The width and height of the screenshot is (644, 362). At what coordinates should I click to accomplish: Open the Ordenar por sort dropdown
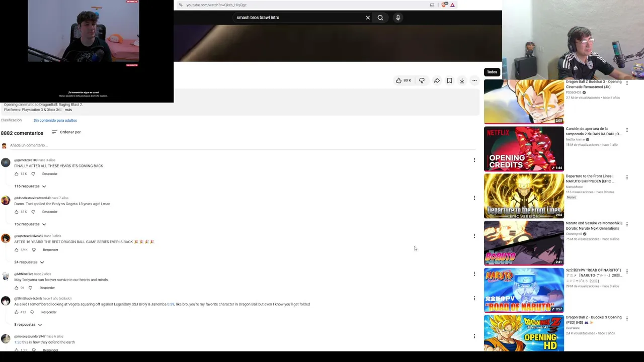pos(66,132)
